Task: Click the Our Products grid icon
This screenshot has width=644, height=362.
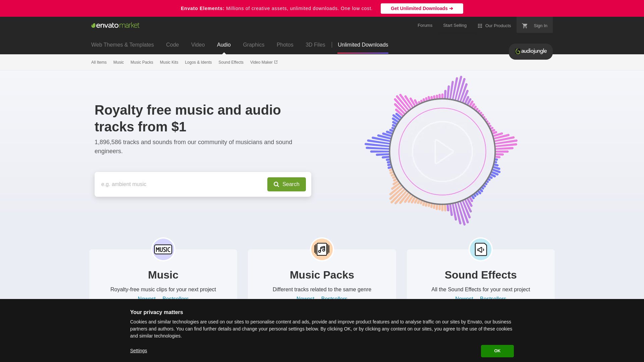Action: (480, 26)
